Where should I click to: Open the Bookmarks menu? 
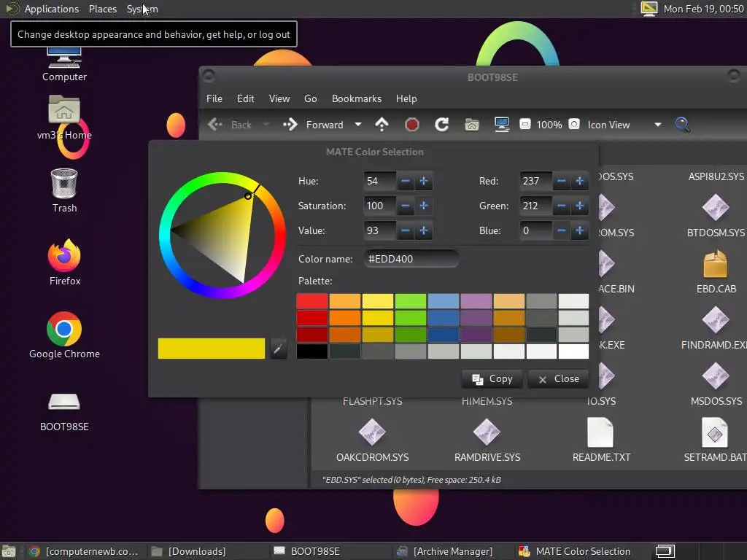point(356,98)
